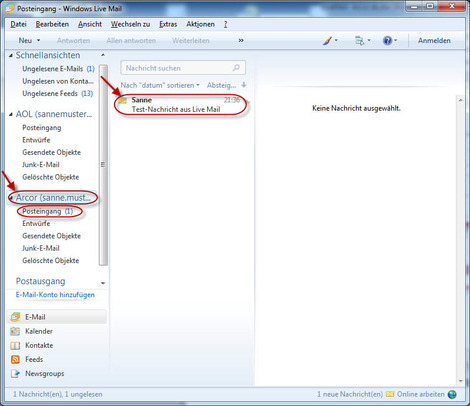Open the AOL Gesendete Objekte folder

click(x=51, y=152)
